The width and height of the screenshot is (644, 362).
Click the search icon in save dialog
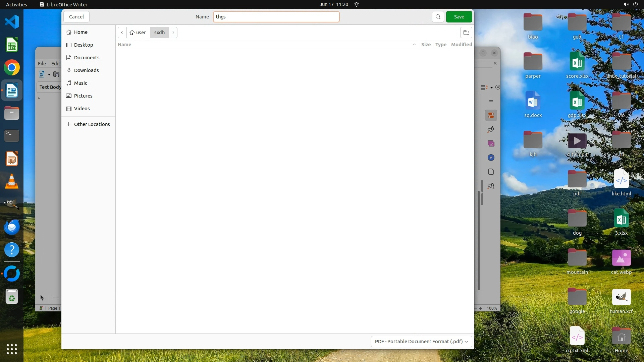pos(438,17)
